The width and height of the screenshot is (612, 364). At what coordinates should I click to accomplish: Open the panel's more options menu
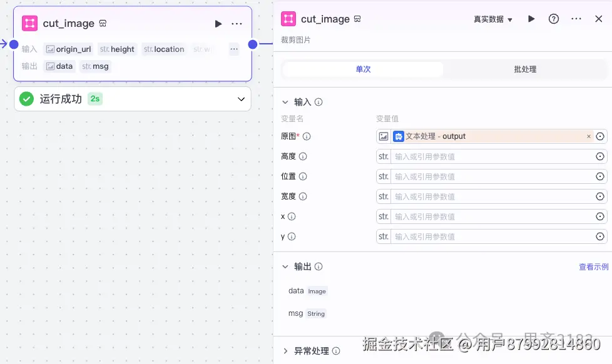click(x=576, y=19)
